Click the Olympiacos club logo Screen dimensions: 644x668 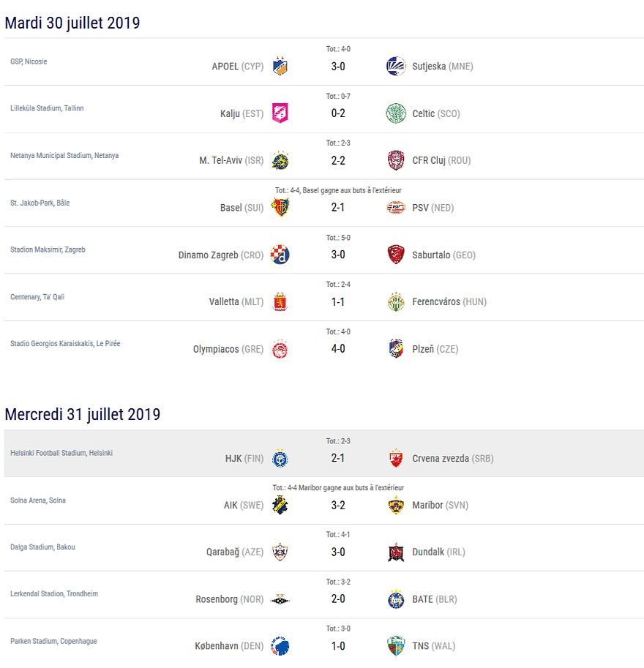click(x=280, y=349)
